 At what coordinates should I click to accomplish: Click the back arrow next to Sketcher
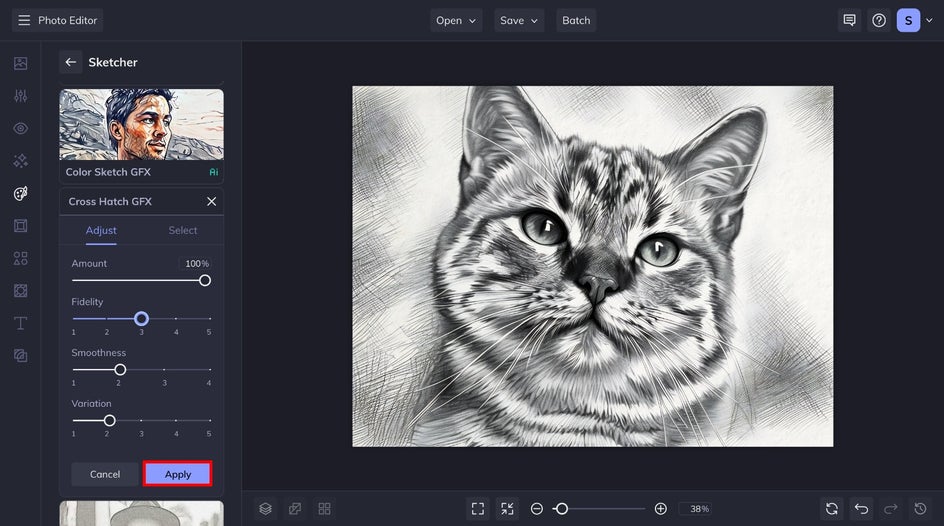point(70,62)
